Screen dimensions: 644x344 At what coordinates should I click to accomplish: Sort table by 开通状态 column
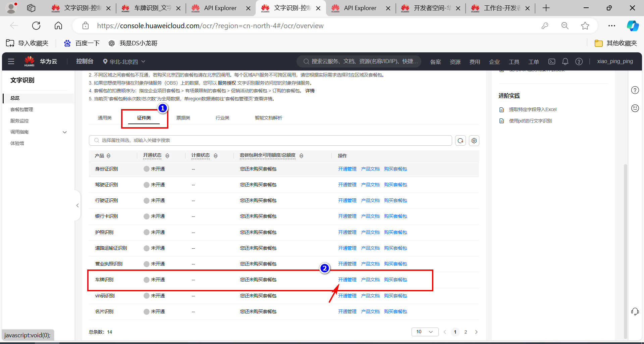[x=167, y=156]
